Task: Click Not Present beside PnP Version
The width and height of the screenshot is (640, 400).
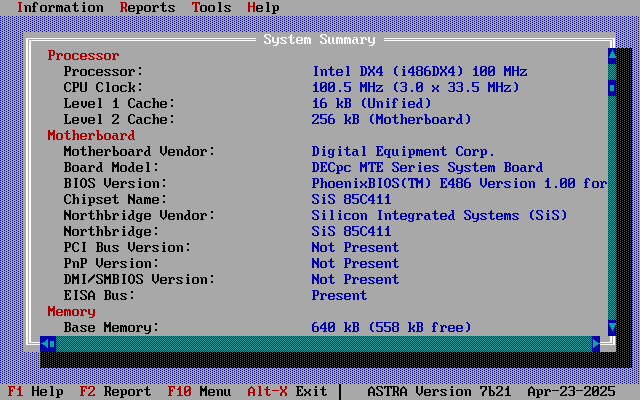Action: pos(355,263)
